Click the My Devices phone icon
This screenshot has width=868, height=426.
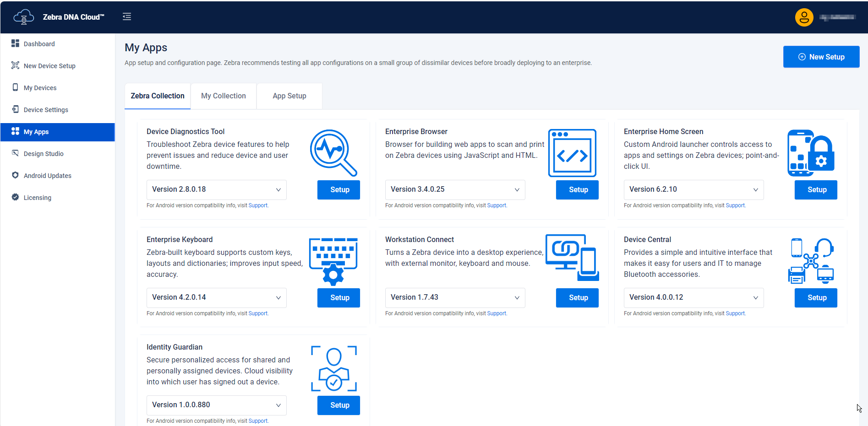15,87
